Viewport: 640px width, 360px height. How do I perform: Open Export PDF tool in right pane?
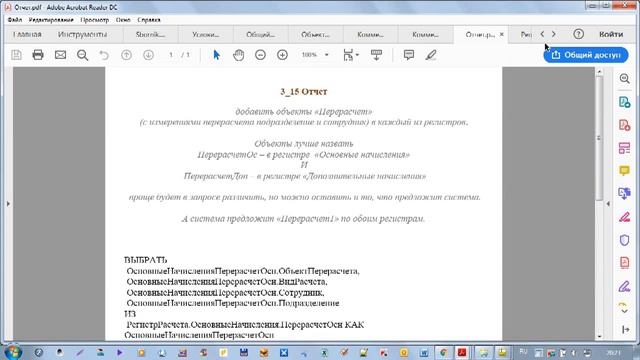[624, 102]
